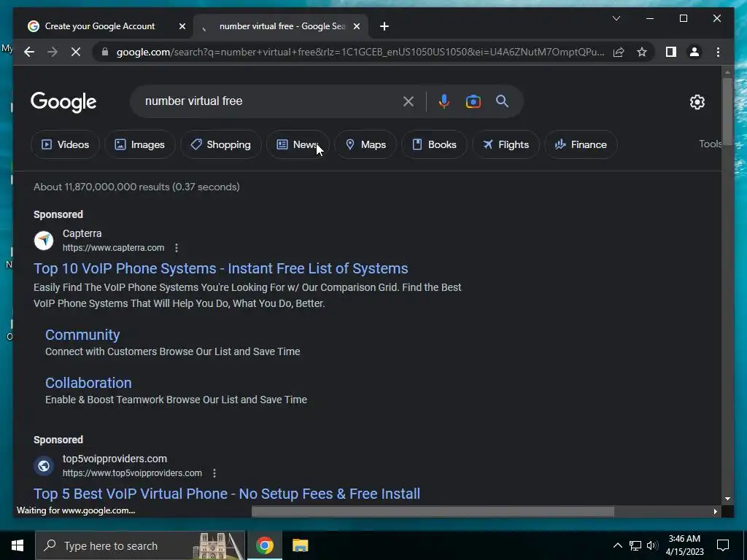Share this page from the address bar
Viewport: 747px width, 560px height.
(x=619, y=52)
